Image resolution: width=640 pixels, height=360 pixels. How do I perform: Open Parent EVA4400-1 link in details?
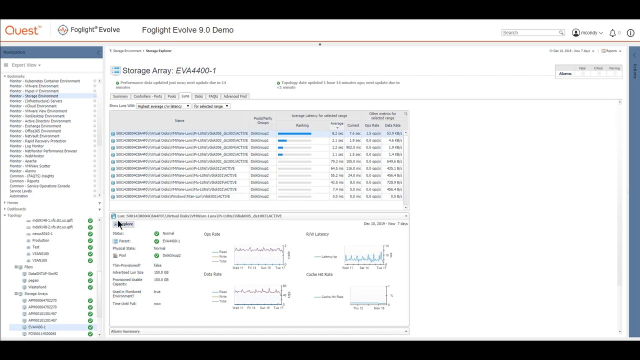(171, 241)
